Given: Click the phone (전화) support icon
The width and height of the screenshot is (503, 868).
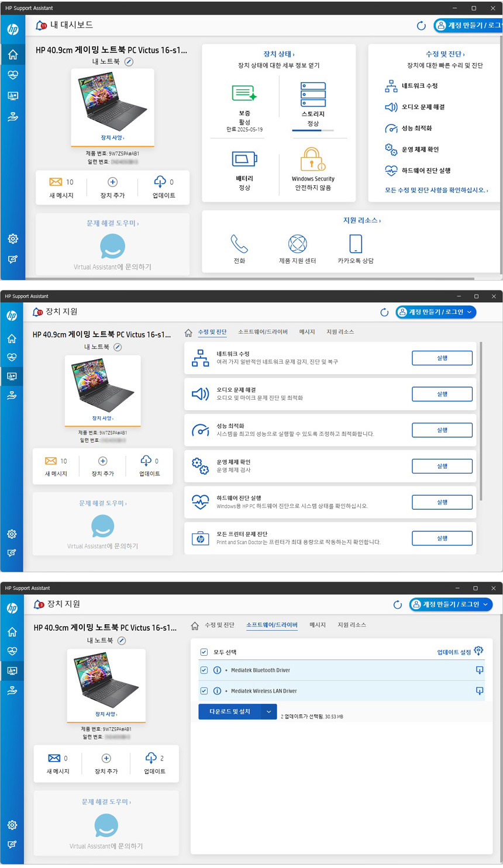Looking at the screenshot, I should [x=239, y=244].
